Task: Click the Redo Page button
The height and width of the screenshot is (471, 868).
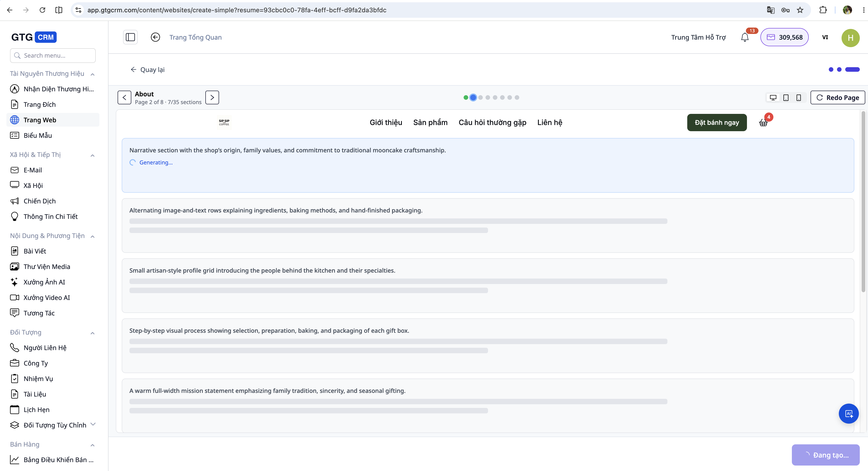Action: [x=837, y=97]
